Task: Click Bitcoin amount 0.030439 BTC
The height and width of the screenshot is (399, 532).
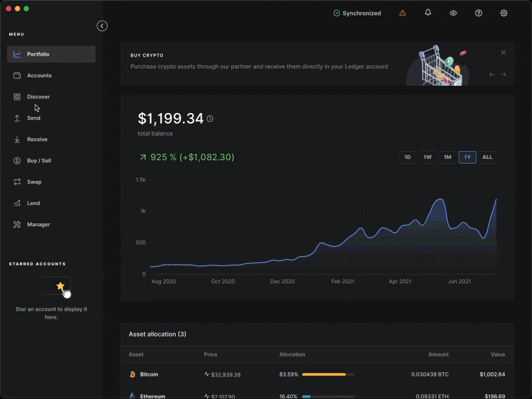Action: point(430,374)
